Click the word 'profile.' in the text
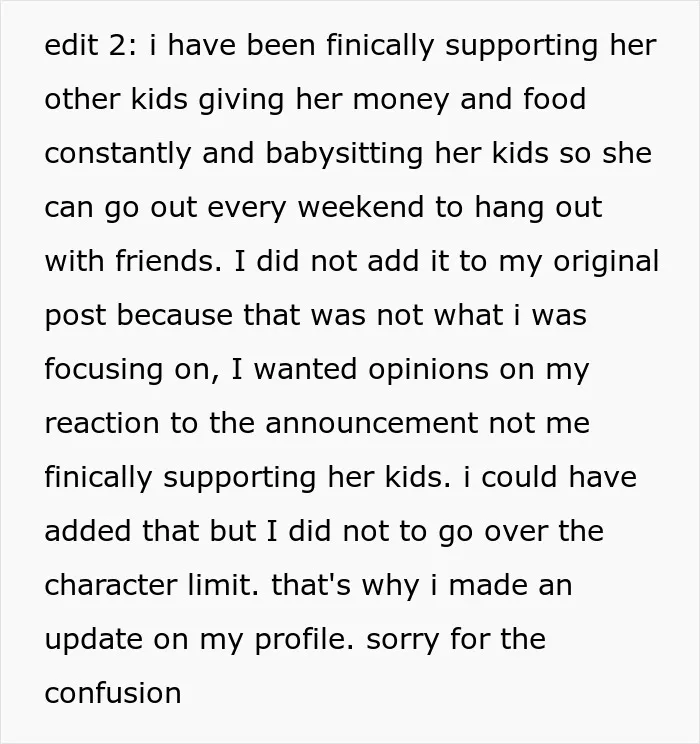This screenshot has width=700, height=744. pyautogui.click(x=305, y=641)
